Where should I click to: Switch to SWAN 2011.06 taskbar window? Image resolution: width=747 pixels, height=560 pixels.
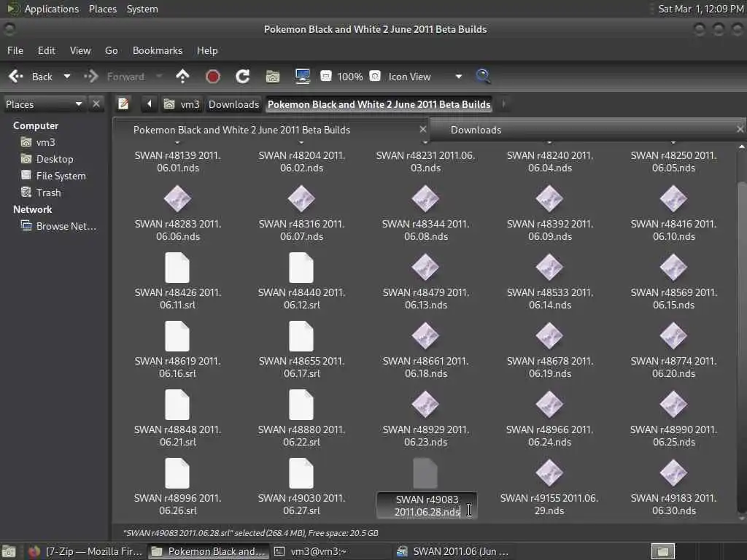click(x=452, y=551)
